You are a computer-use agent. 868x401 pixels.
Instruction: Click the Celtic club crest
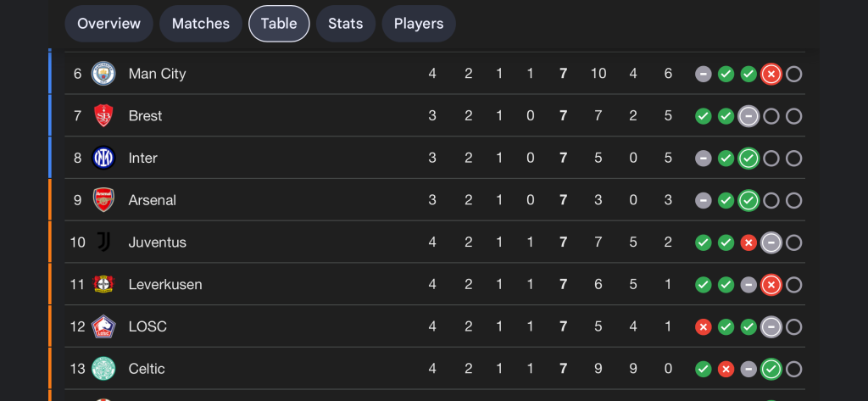click(x=103, y=369)
